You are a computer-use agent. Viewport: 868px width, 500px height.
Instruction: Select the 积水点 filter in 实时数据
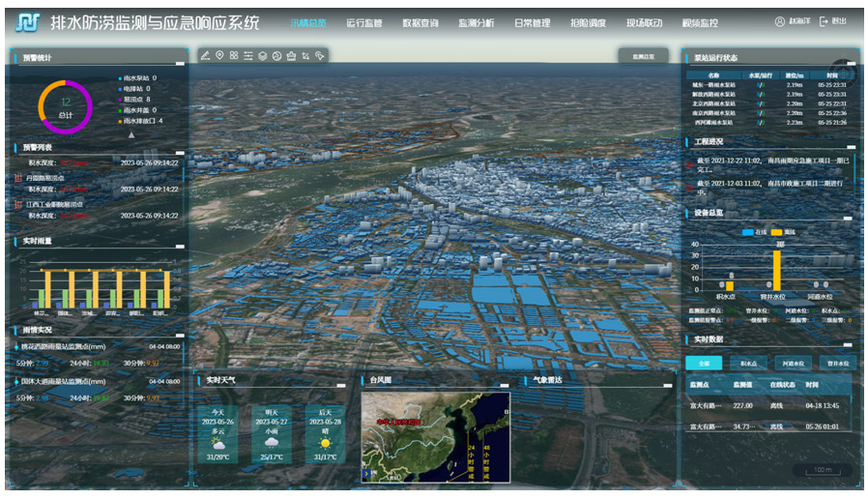[747, 364]
